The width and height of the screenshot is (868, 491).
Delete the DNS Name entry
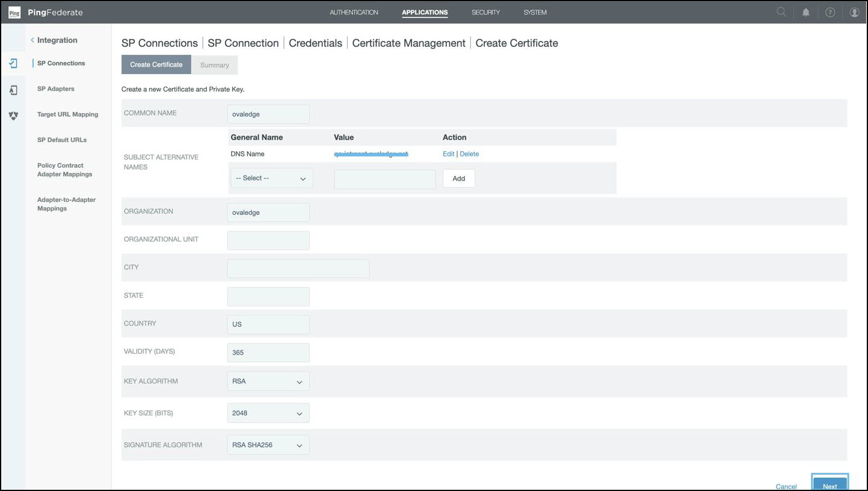tap(469, 154)
